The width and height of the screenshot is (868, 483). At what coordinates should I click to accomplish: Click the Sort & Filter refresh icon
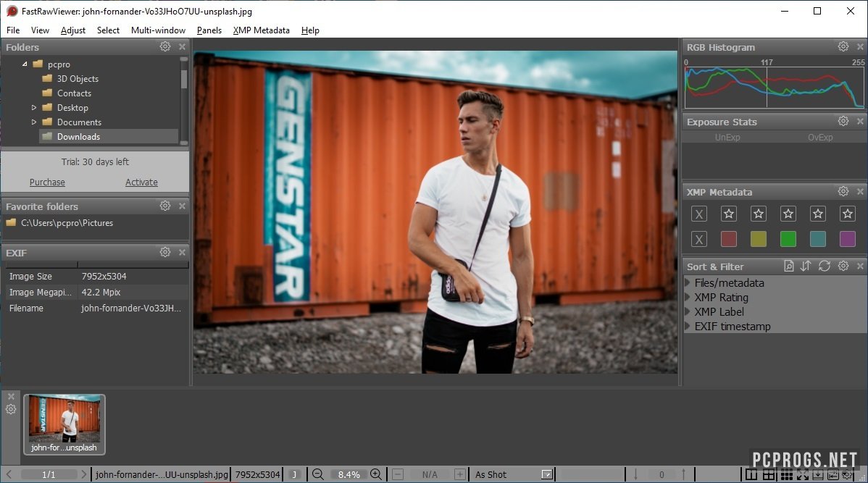pyautogui.click(x=825, y=266)
